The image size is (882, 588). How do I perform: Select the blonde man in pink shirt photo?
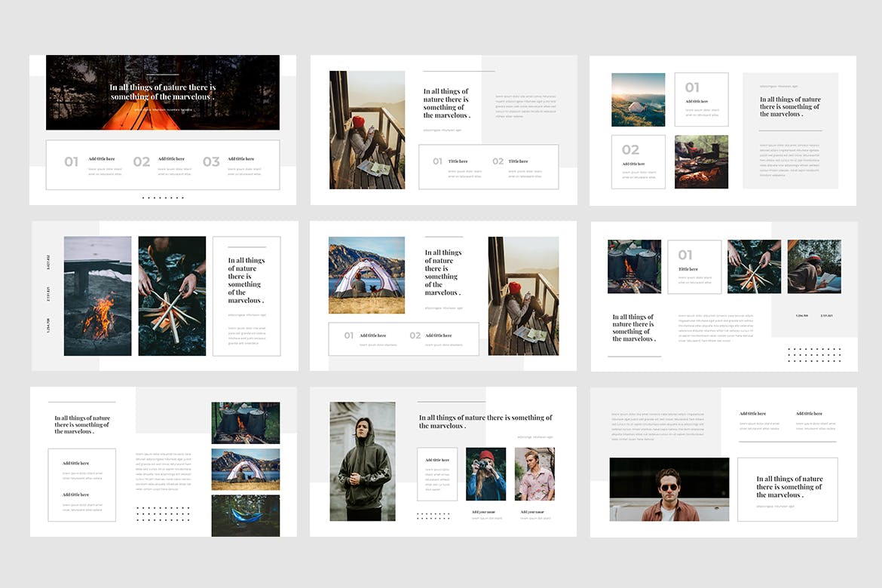click(x=534, y=474)
